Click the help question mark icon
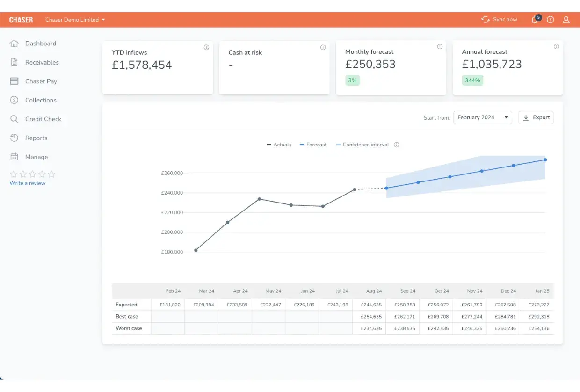 point(551,20)
